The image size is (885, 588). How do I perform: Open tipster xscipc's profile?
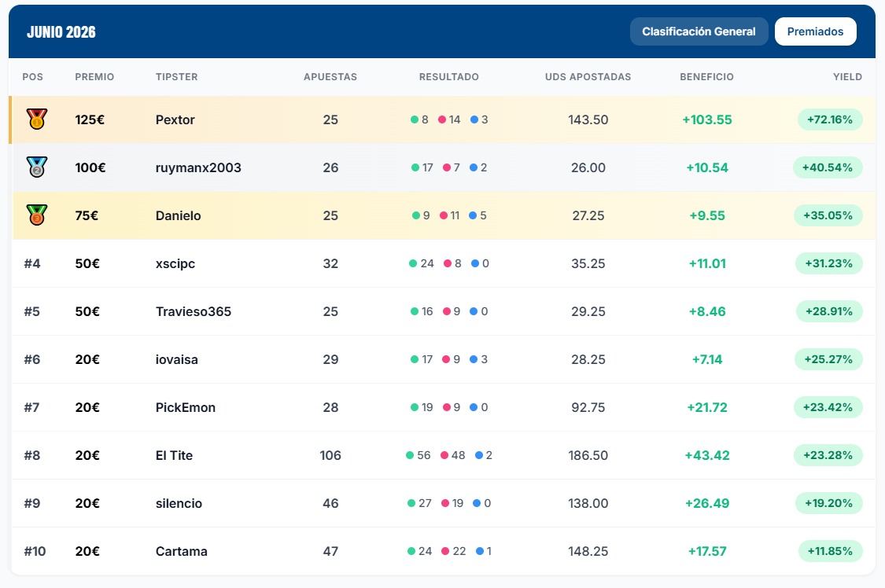tap(175, 263)
